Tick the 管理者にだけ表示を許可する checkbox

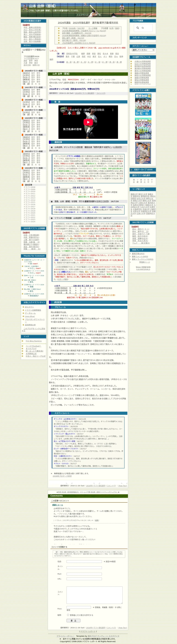[x=68, y=615]
